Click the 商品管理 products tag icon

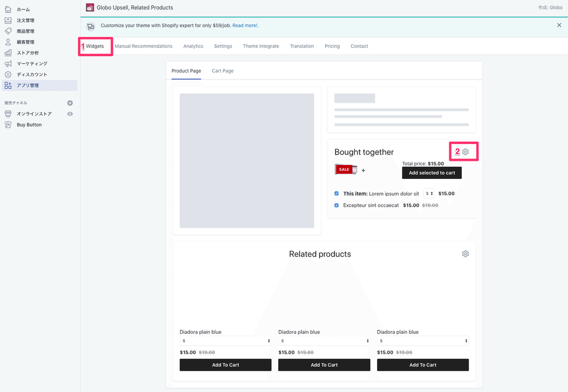(x=8, y=31)
